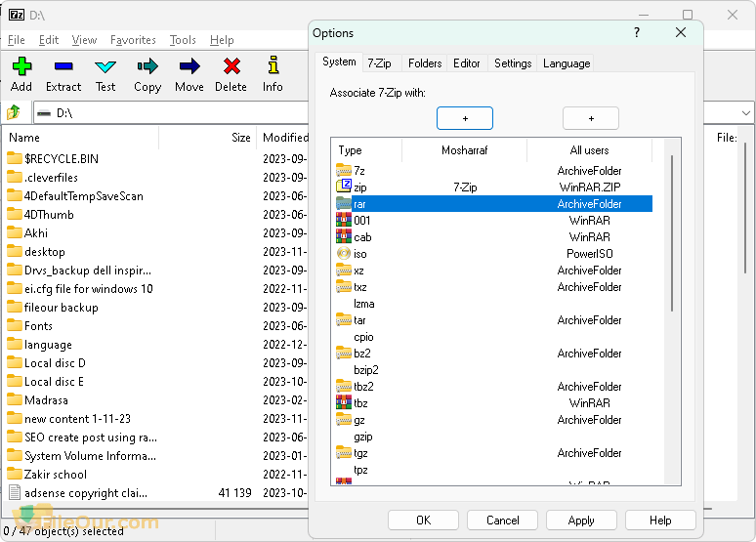Click the tbz2 type folder icon
This screenshot has width=756, height=542.
pos(343,386)
